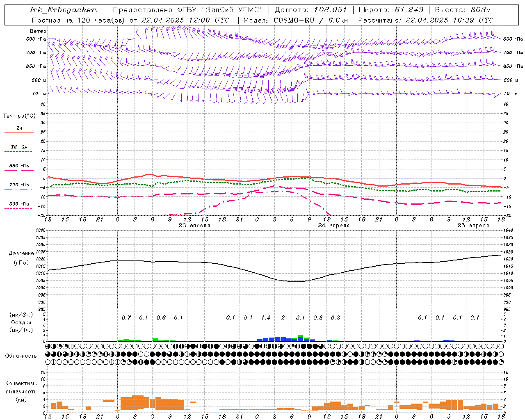Click the Облачность row label

pyautogui.click(x=21, y=356)
